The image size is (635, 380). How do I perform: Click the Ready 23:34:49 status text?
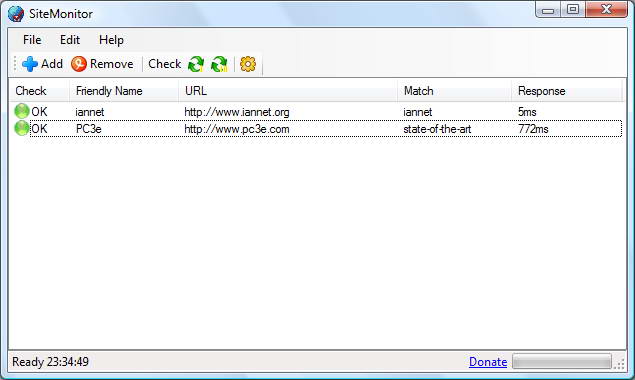click(x=51, y=361)
